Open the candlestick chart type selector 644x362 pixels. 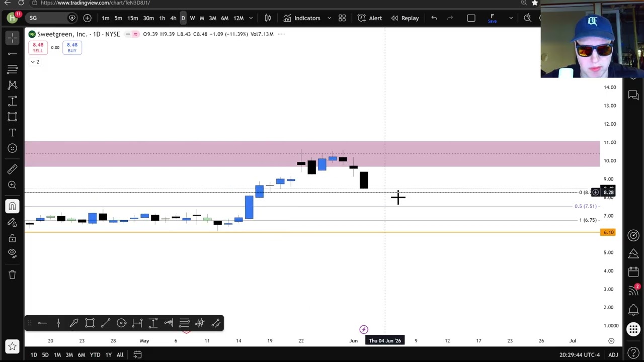[268, 18]
